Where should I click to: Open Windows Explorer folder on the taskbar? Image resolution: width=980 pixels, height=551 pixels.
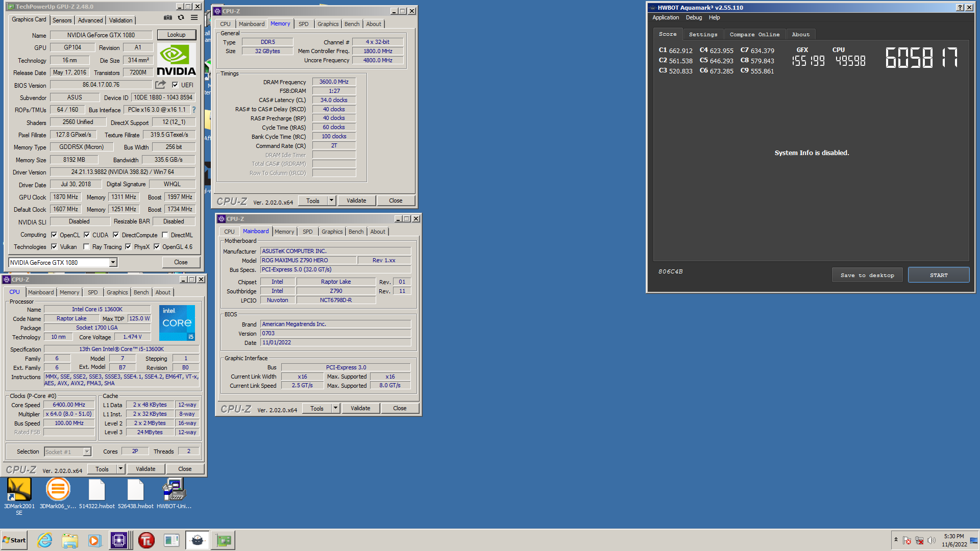point(70,540)
